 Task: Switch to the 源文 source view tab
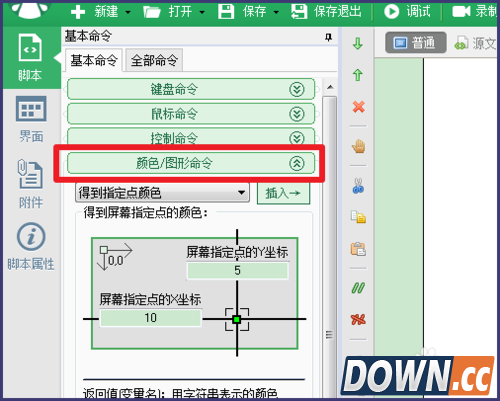pyautogui.click(x=475, y=43)
